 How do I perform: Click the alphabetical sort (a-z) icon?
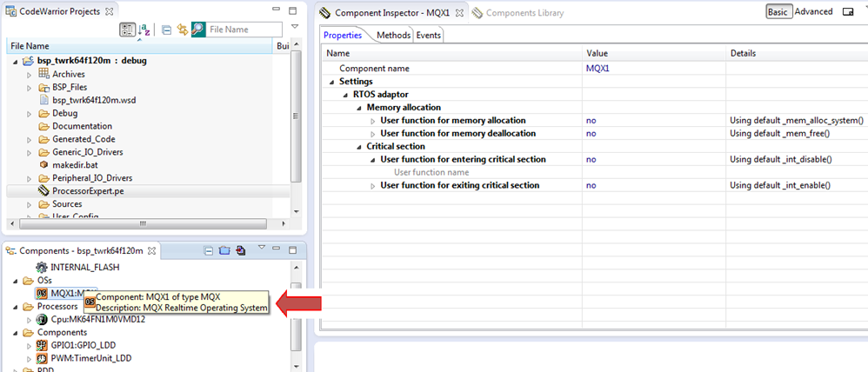pyautogui.click(x=144, y=30)
